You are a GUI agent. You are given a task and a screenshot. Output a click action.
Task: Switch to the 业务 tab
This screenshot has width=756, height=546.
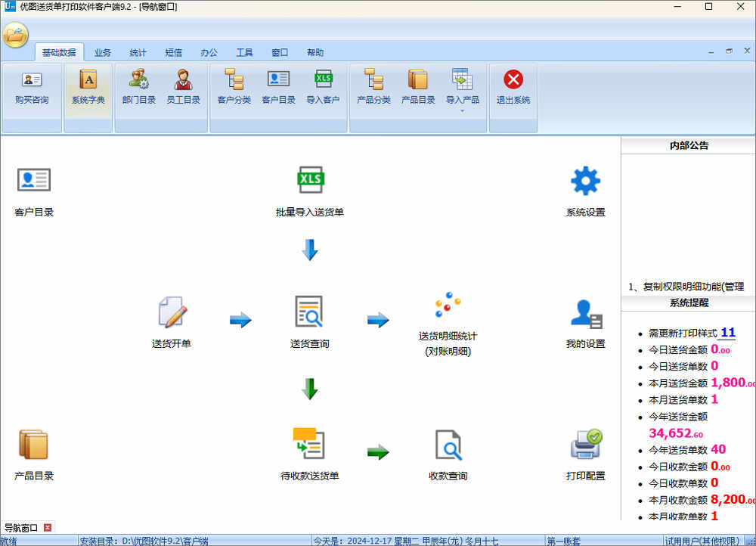[x=102, y=52]
